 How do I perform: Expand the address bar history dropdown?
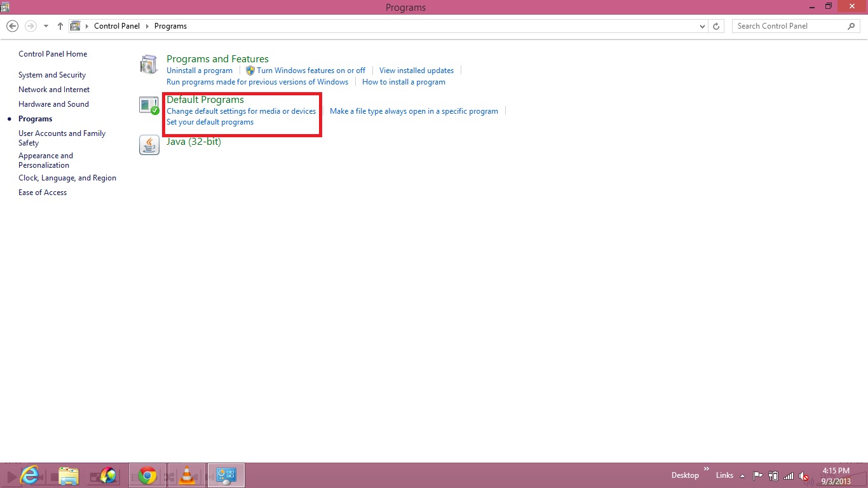click(x=702, y=26)
